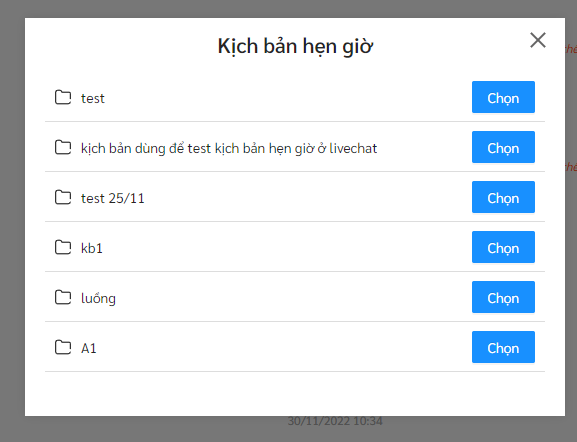Image resolution: width=577 pixels, height=442 pixels.
Task: Click the folder icon next to kb1
Action: [63, 248]
